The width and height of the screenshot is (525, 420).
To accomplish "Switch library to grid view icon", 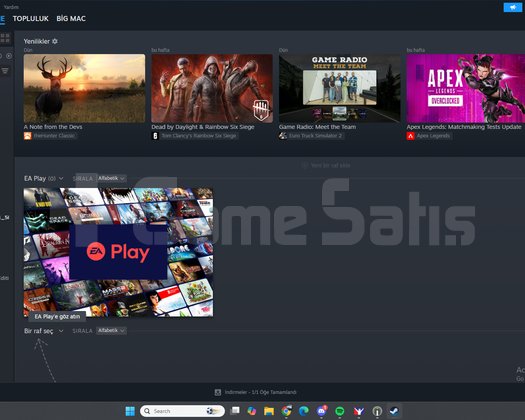I will pyautogui.click(x=5, y=38).
